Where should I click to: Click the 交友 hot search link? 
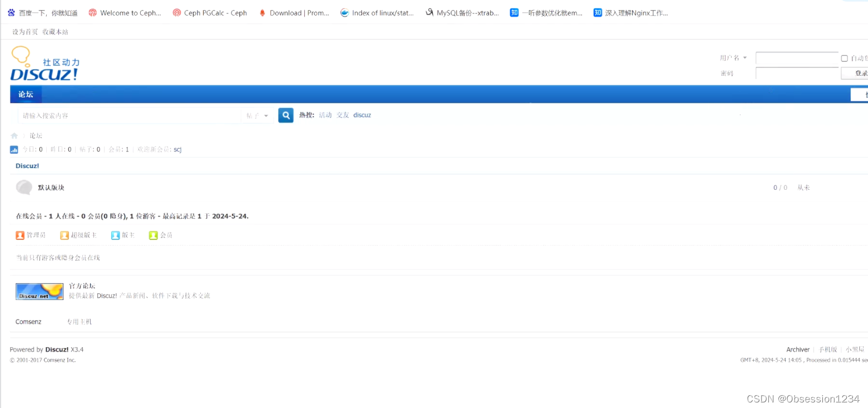pos(343,115)
